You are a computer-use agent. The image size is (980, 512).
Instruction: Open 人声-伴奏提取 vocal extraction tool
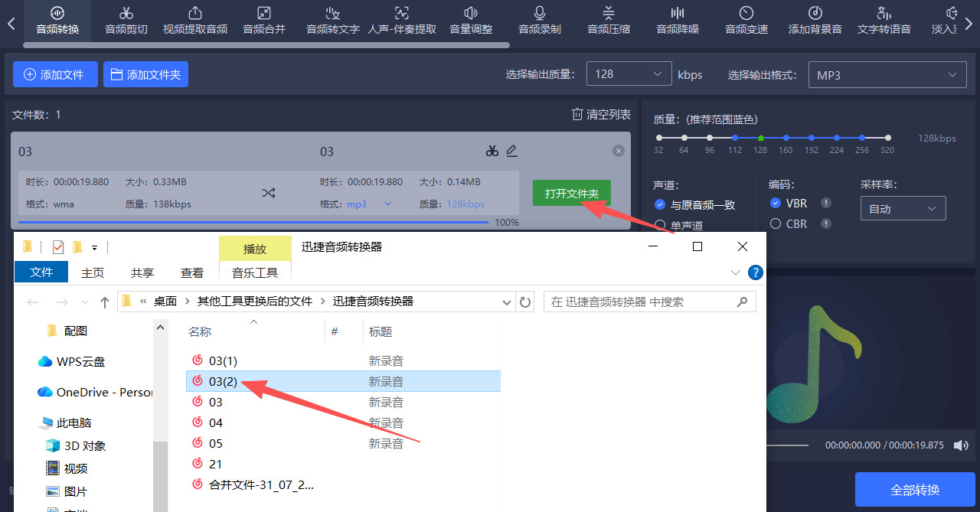coord(402,21)
